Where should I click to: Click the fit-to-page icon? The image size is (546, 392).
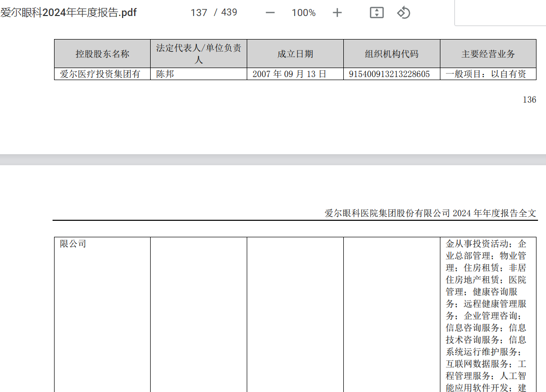(376, 13)
